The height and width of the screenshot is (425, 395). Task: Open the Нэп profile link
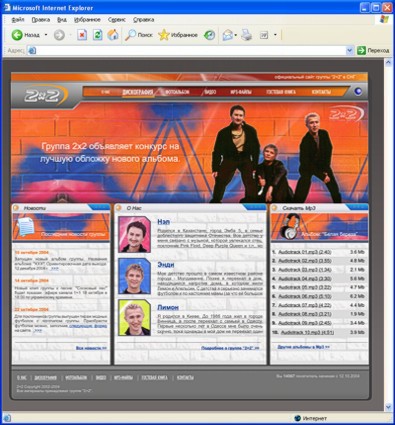tap(163, 222)
